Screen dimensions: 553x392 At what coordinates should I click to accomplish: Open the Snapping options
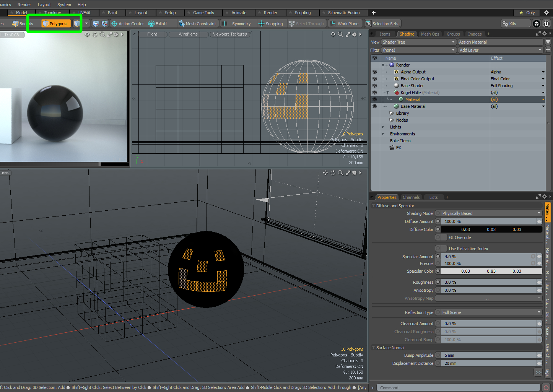point(270,24)
